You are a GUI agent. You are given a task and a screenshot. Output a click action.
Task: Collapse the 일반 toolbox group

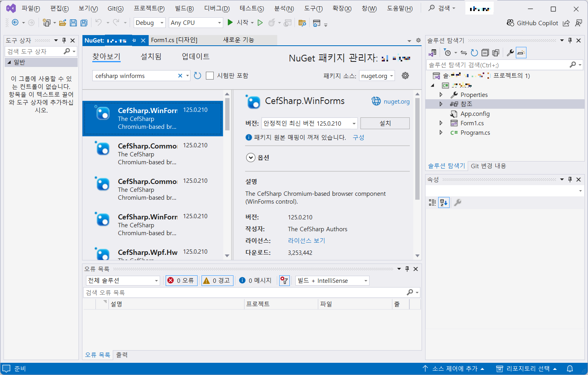[9, 62]
